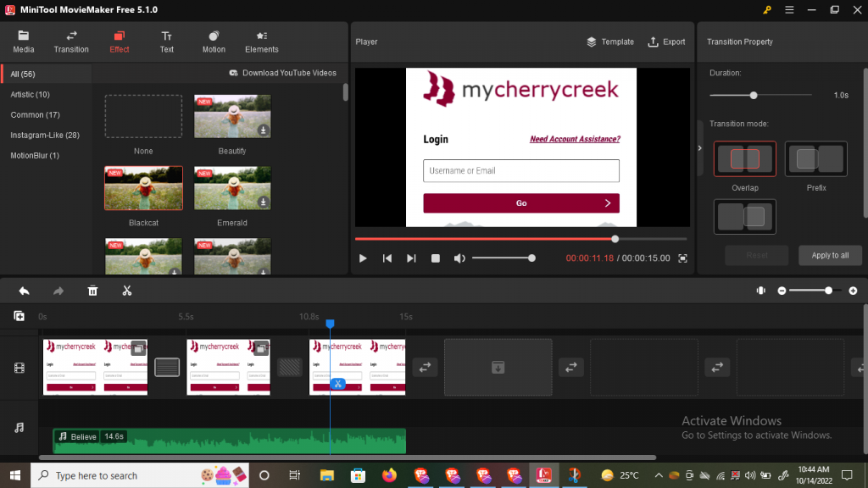Click the blue scissors split icon on playhead
The image size is (868, 488).
point(337,384)
